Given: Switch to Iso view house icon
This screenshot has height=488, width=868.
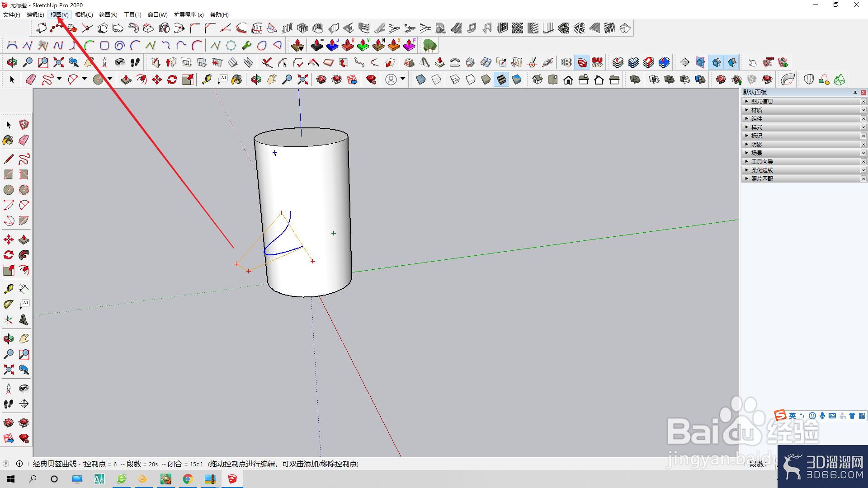Looking at the screenshot, I should click(x=538, y=80).
